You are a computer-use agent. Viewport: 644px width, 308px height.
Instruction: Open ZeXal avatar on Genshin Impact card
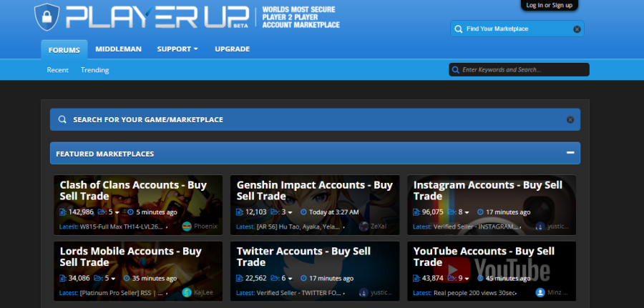(364, 227)
